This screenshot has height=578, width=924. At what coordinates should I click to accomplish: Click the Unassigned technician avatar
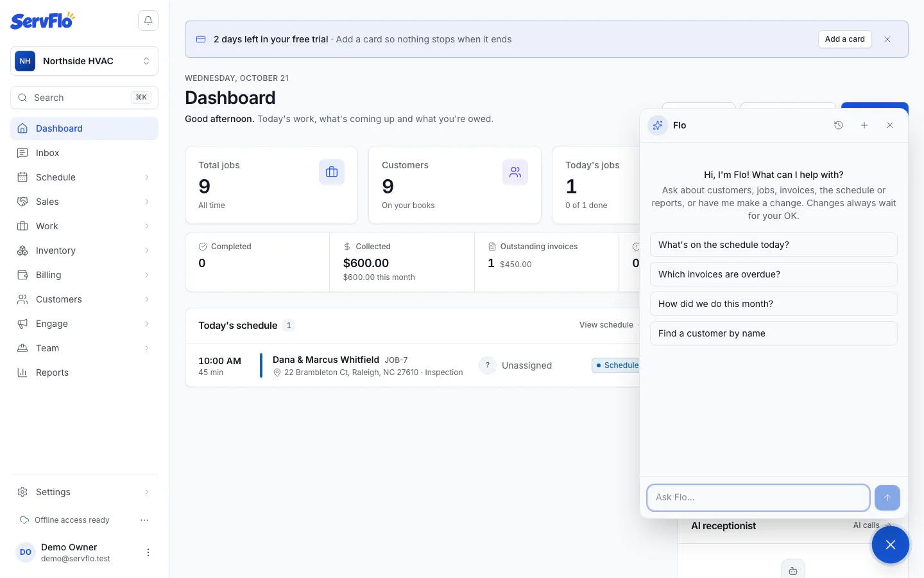[488, 365]
